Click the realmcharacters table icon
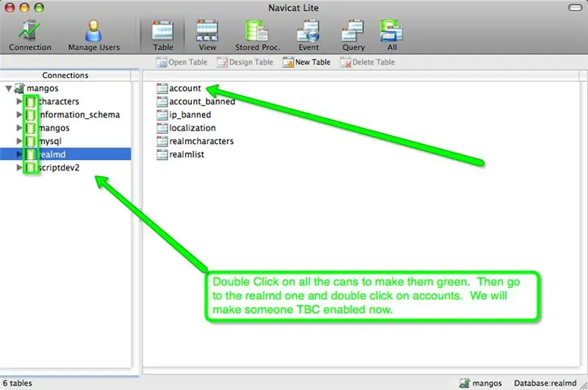The height and width of the screenshot is (390, 588). coord(162,141)
